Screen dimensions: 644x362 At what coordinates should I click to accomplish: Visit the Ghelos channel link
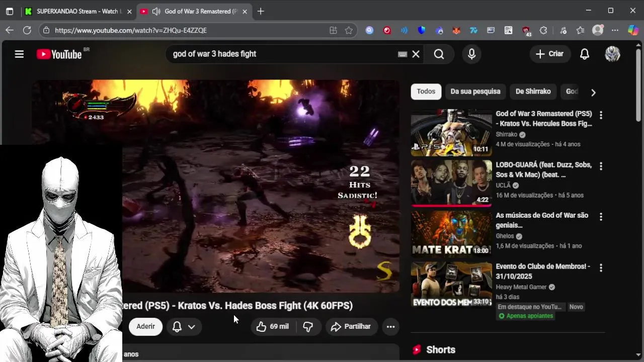pyautogui.click(x=505, y=236)
